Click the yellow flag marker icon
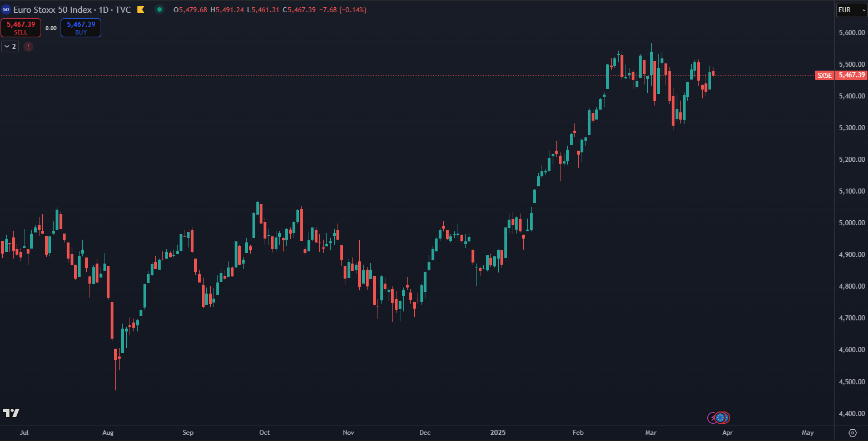The height and width of the screenshot is (441, 868). pyautogui.click(x=141, y=9)
